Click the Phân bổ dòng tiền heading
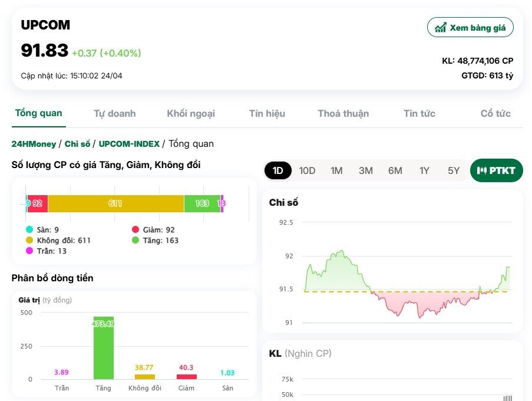Viewport: 532px width, 401px height. pos(52,278)
